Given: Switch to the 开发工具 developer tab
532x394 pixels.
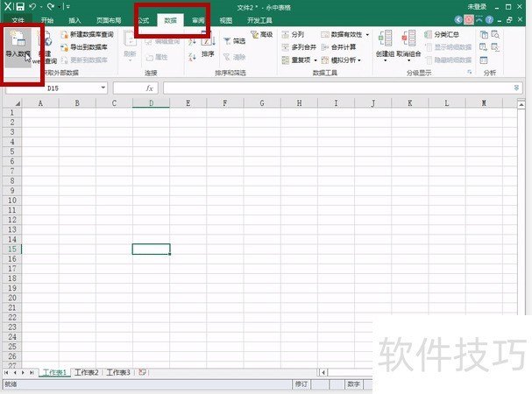Looking at the screenshot, I should [x=259, y=20].
